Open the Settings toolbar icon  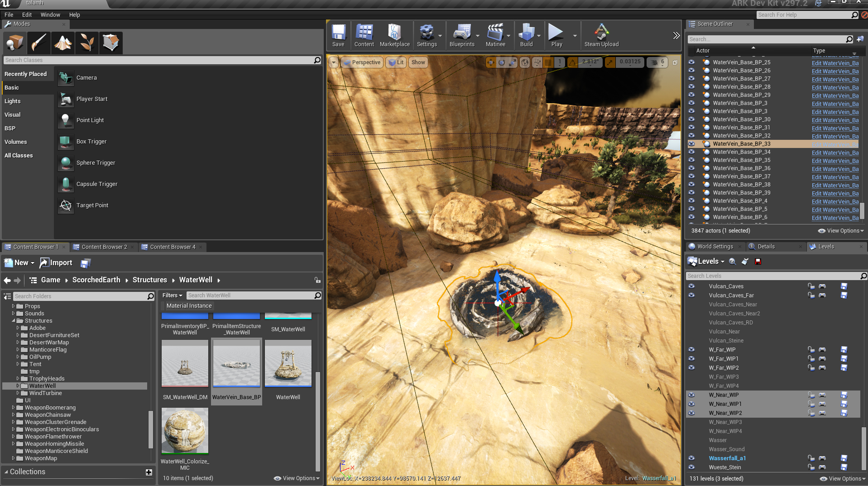(427, 35)
